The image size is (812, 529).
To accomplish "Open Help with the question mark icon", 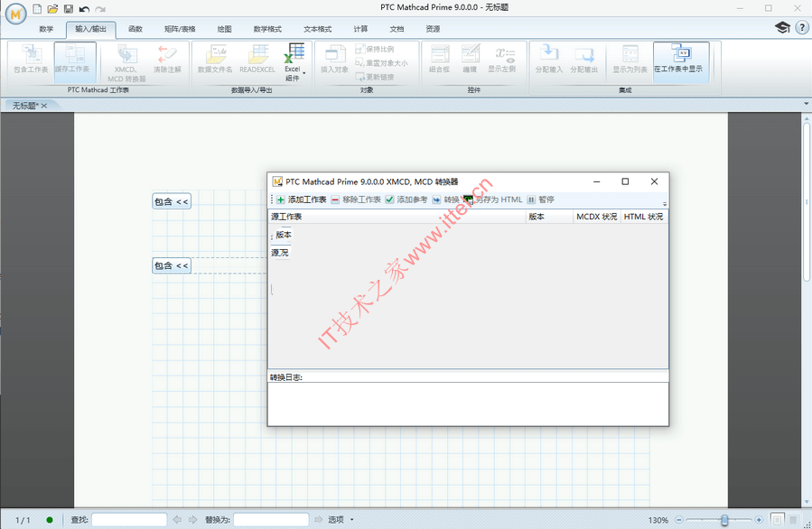I will click(x=802, y=27).
